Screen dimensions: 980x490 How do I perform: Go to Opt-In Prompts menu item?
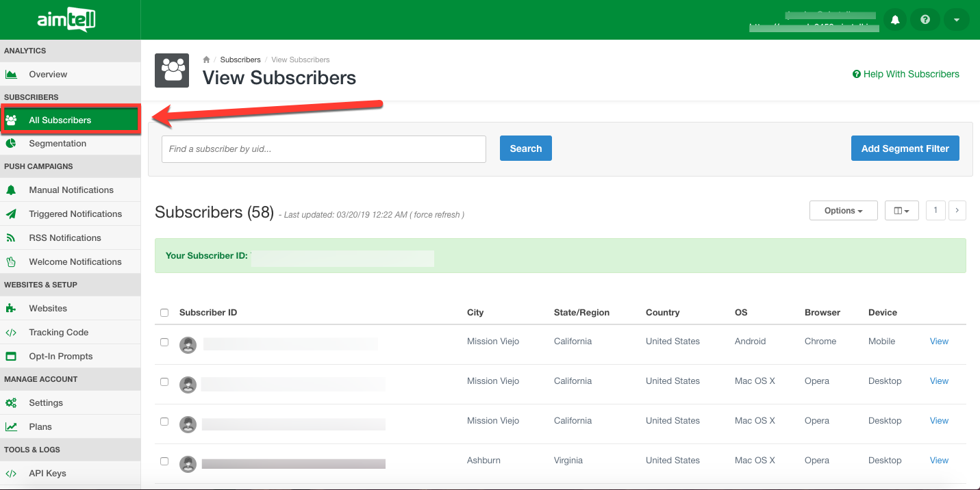tap(60, 357)
